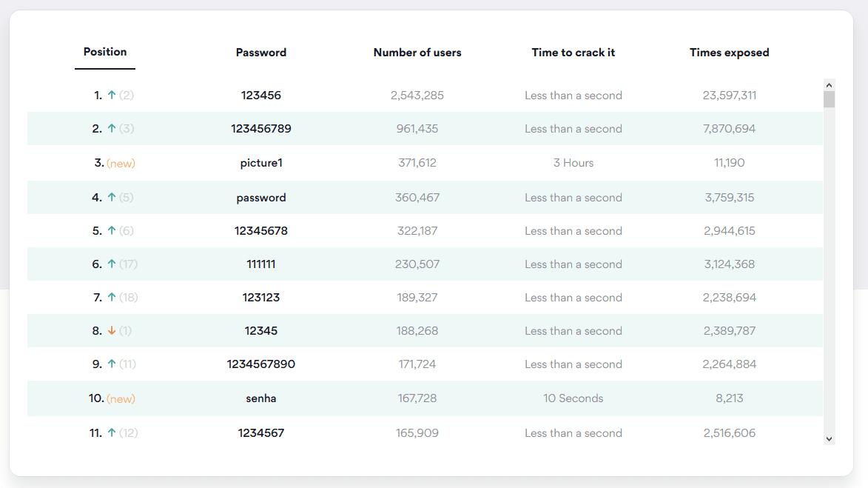Click the up arrow in the password row
Screen dimensions: 868x488
(x=112, y=198)
